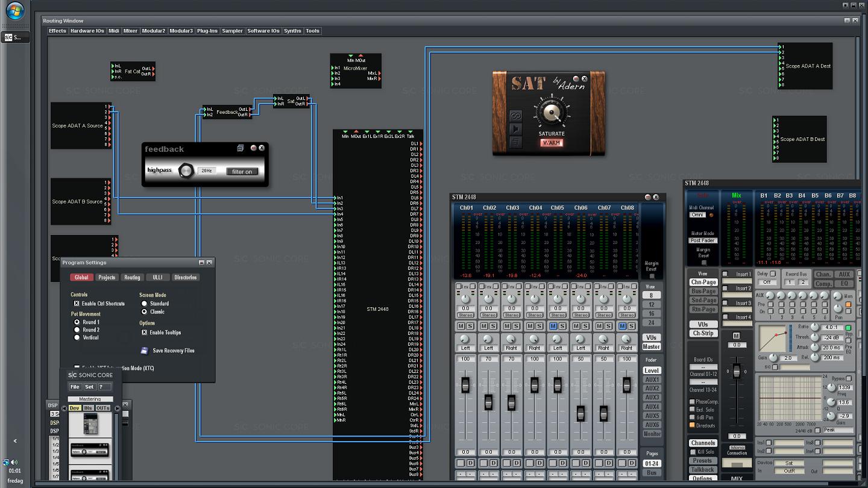Select Standard screen mode
Image resolution: width=868 pixels, height=488 pixels.
click(x=144, y=304)
